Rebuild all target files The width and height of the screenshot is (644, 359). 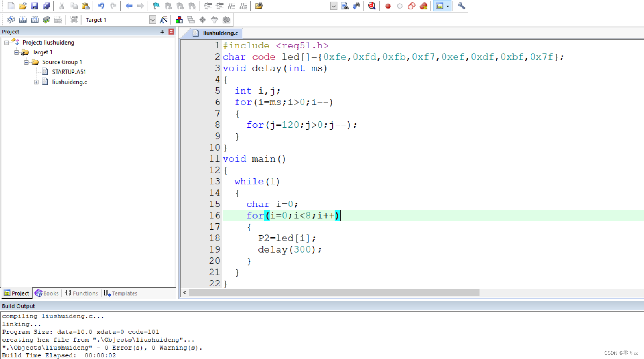coord(35,20)
